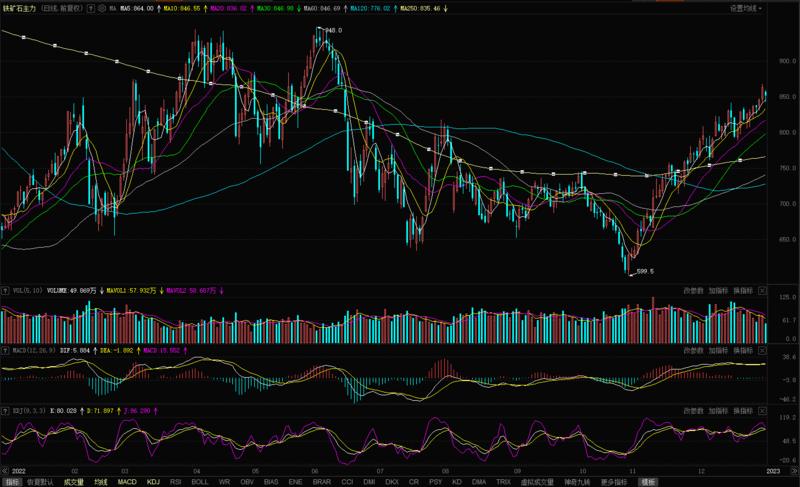Click 加指标 in the VOL panel
800x487 pixels.
718,291
